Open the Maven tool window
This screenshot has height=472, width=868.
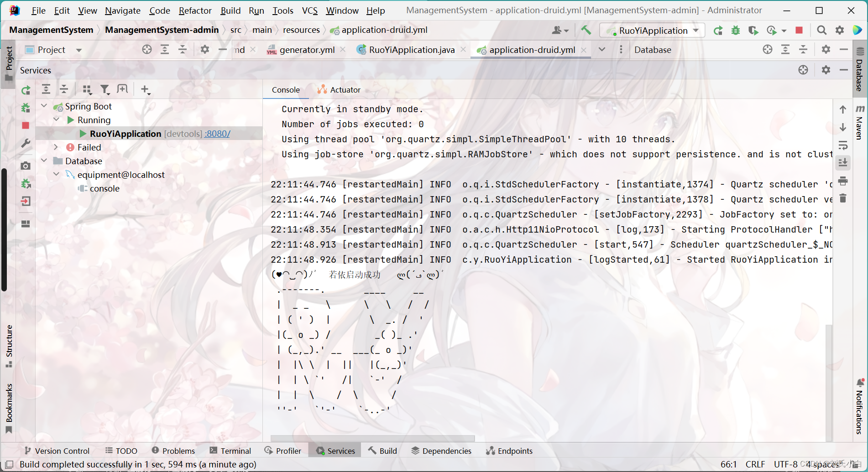pyautogui.click(x=860, y=123)
